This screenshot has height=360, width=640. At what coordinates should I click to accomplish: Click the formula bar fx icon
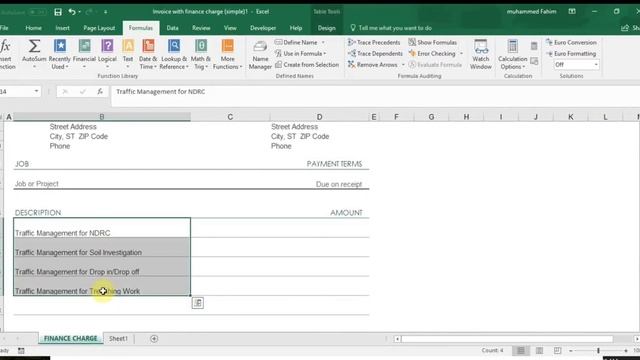tap(100, 92)
